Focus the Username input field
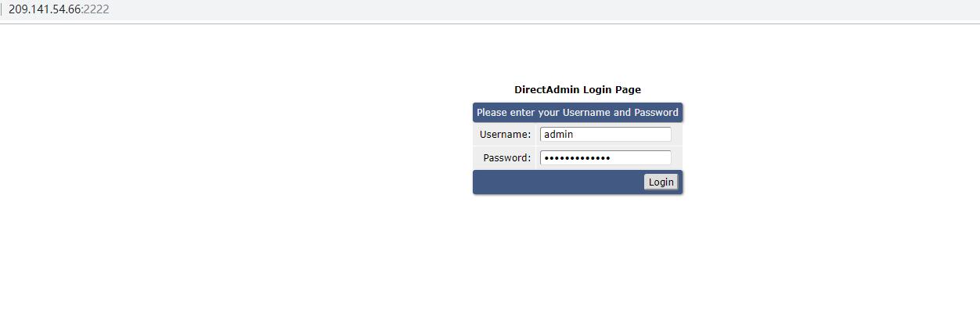Image resolution: width=980 pixels, height=332 pixels. [605, 134]
